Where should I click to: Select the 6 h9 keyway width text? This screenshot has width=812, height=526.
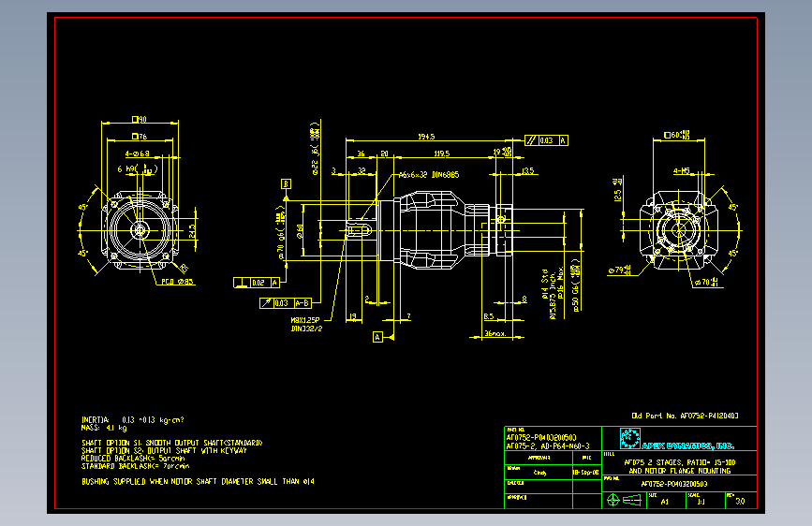(137, 169)
